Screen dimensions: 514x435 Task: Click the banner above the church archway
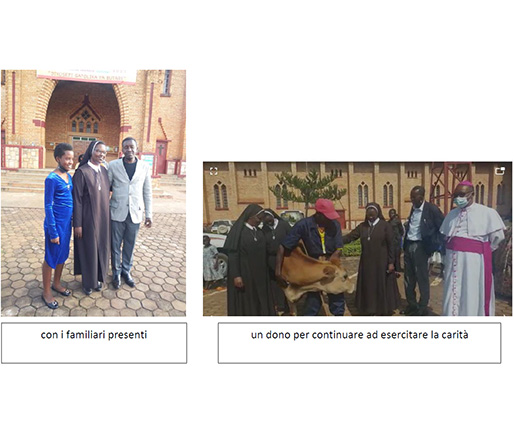[x=86, y=76]
